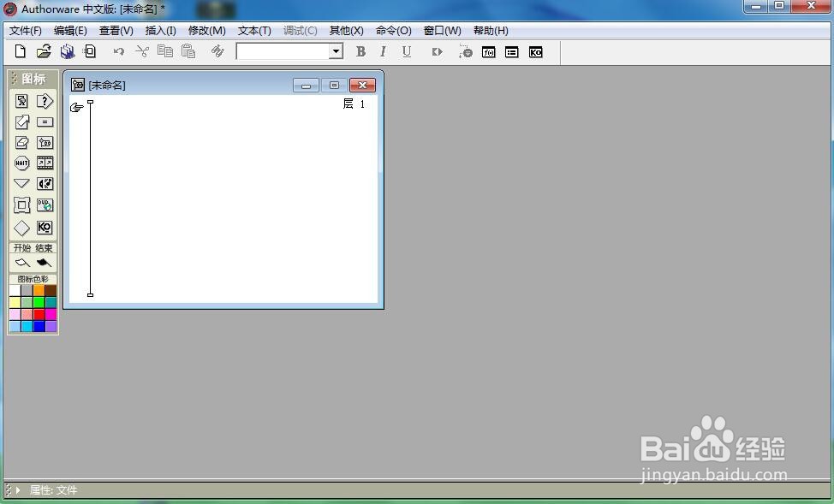Open the 插入(I) menu

[x=161, y=31]
